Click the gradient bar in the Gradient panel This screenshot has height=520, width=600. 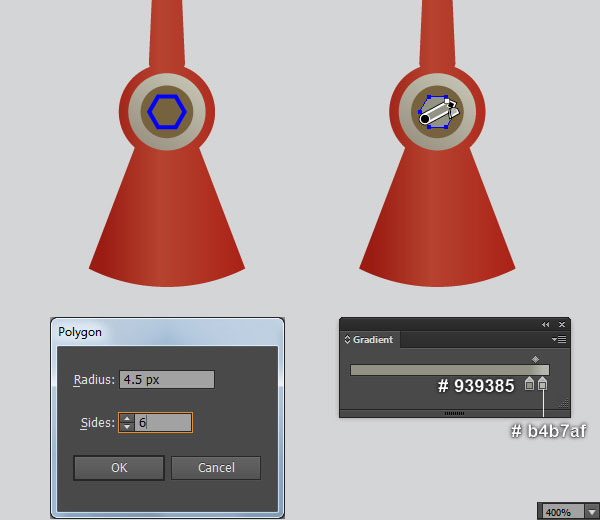[x=450, y=370]
